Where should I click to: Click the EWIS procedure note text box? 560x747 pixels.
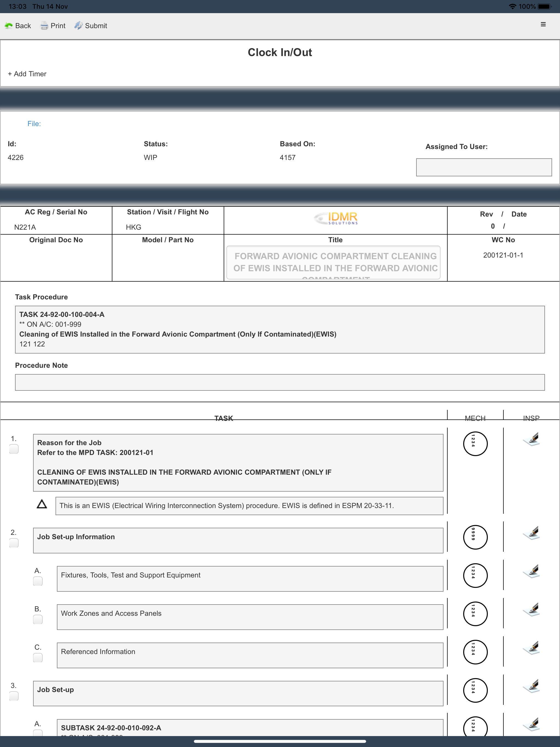click(x=249, y=506)
